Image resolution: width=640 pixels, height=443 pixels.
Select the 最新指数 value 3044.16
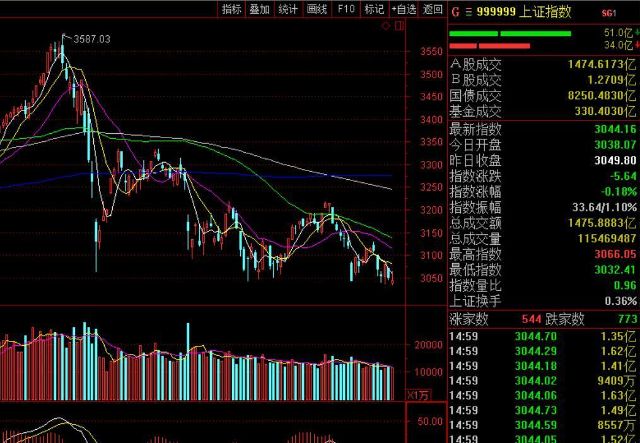(x=615, y=129)
